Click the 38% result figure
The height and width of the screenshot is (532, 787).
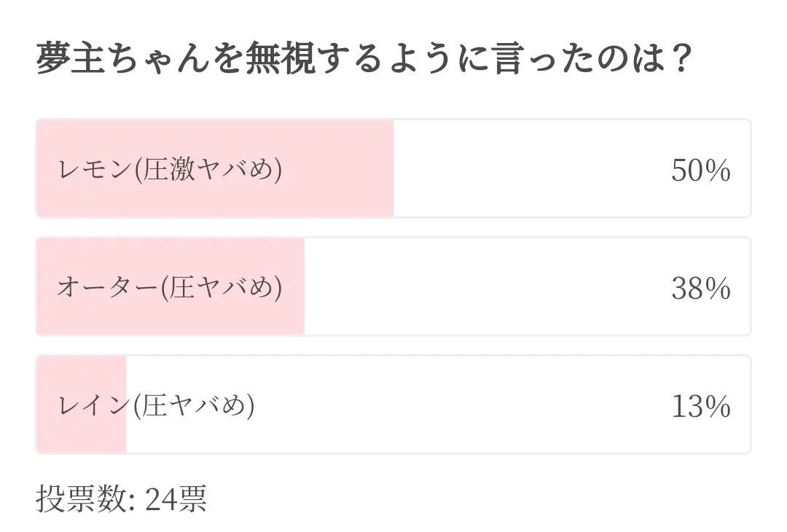point(700,289)
